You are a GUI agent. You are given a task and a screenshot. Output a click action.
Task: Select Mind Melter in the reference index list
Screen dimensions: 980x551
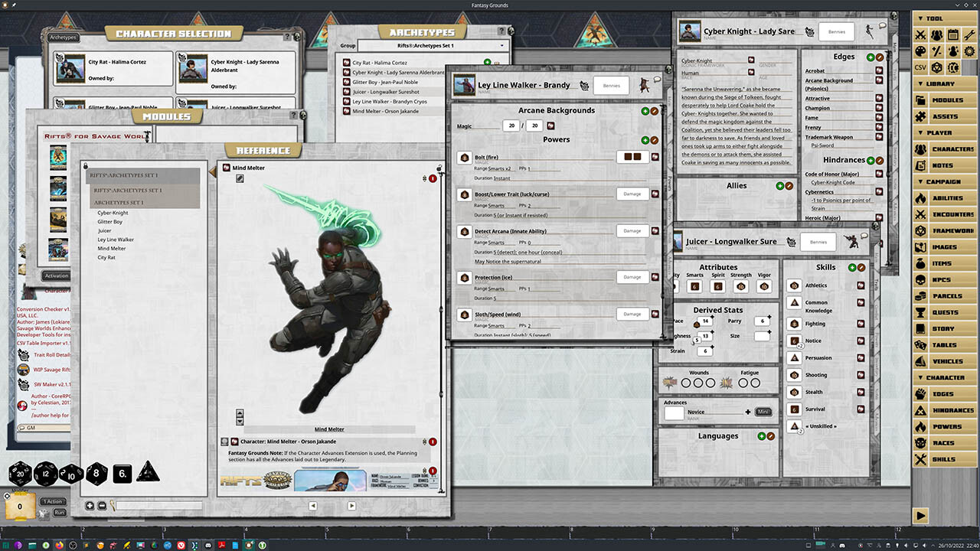[112, 249]
